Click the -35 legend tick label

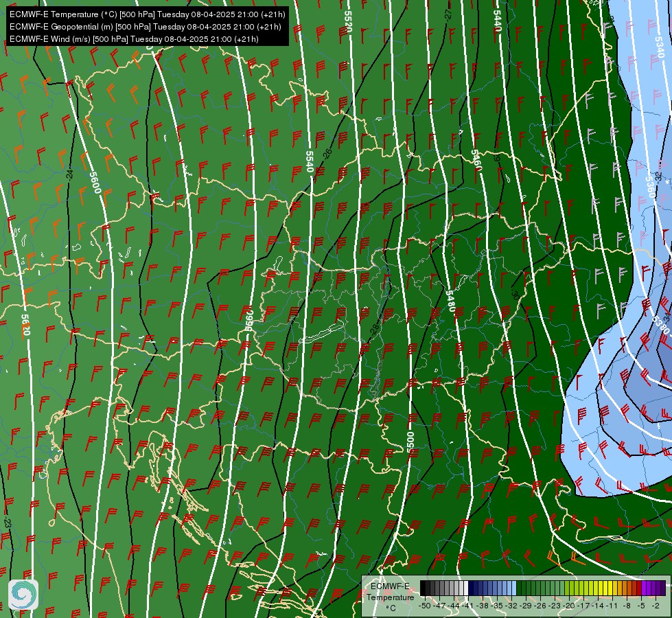[497, 606]
